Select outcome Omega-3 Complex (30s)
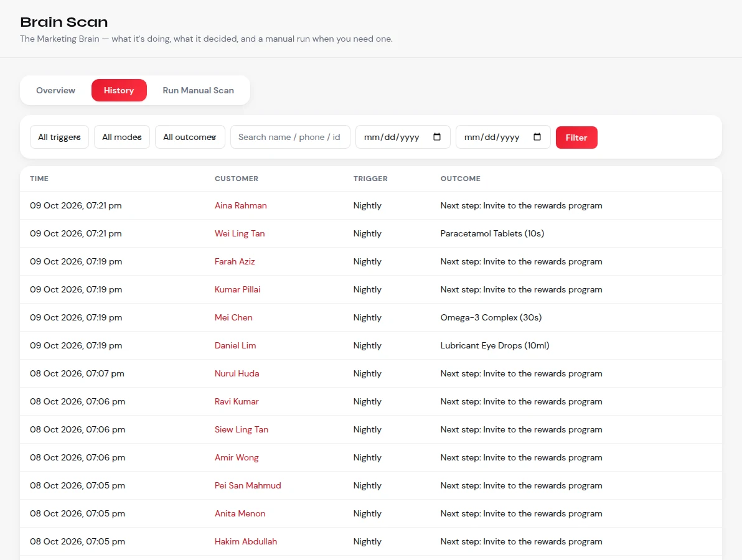 [x=491, y=317]
